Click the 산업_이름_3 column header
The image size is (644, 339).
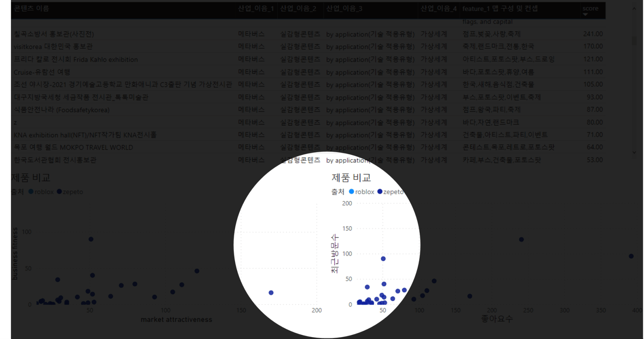pos(344,8)
